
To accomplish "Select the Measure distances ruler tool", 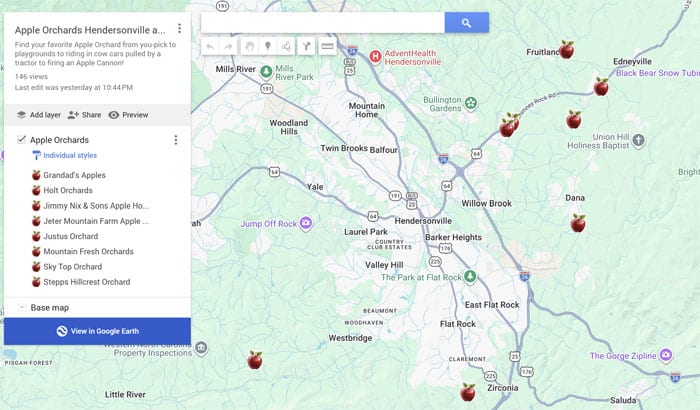I will coord(327,46).
